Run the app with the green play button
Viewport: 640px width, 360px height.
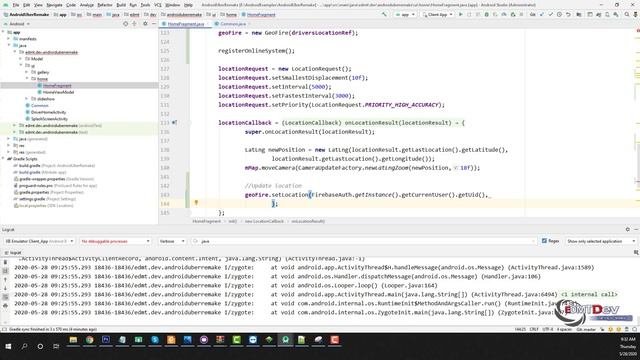tap(461, 14)
